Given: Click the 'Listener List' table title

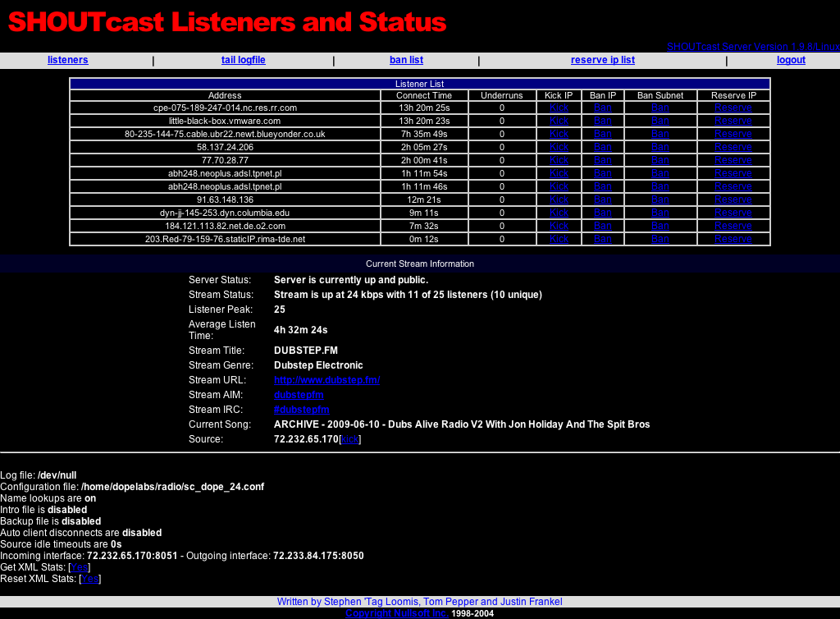Looking at the screenshot, I should point(419,84).
